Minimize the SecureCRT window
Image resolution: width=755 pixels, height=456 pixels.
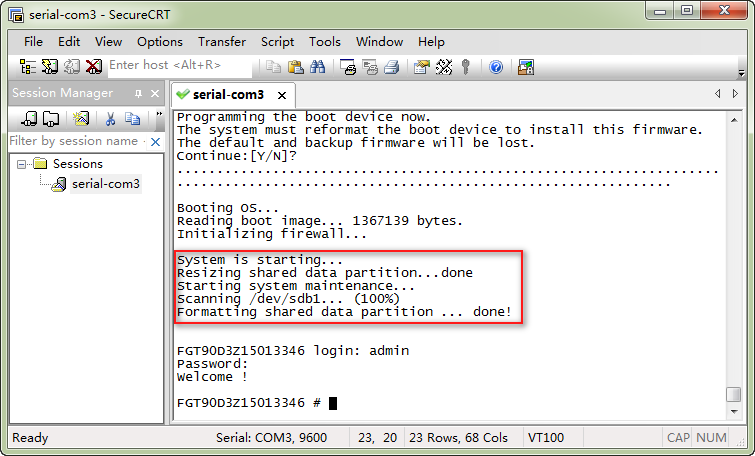click(x=660, y=11)
